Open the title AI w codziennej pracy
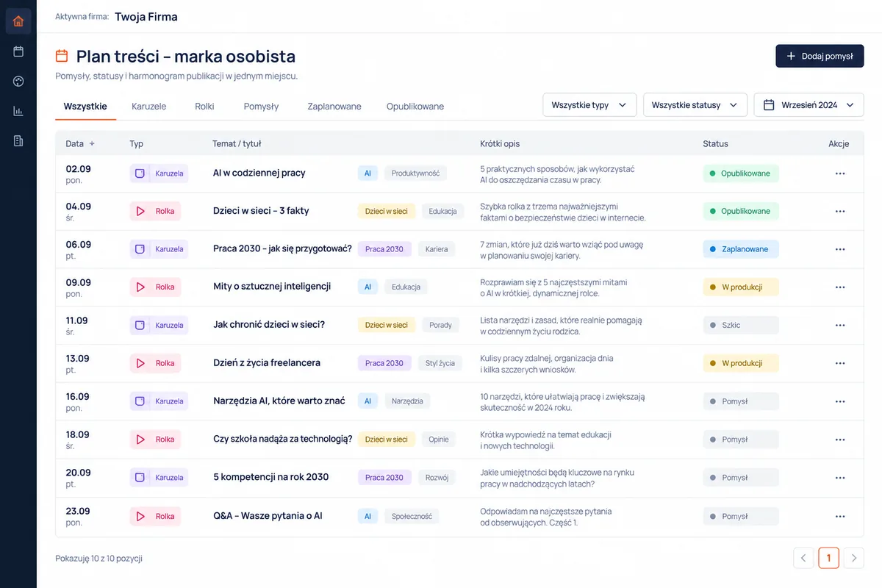This screenshot has width=882, height=588. tap(259, 173)
